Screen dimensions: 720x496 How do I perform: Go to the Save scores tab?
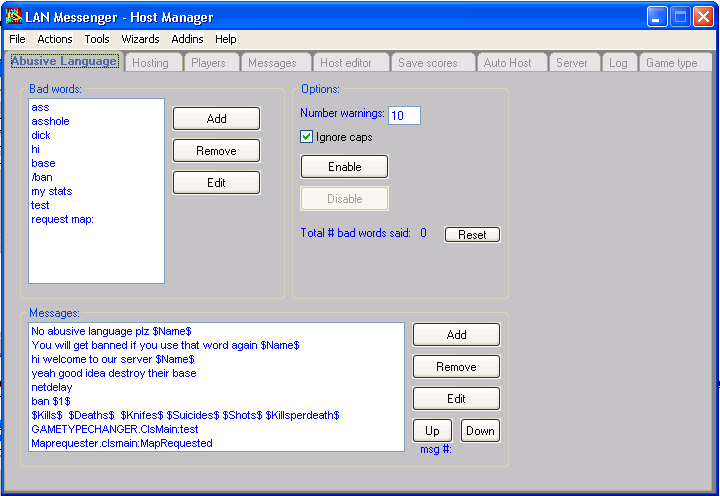[432, 63]
